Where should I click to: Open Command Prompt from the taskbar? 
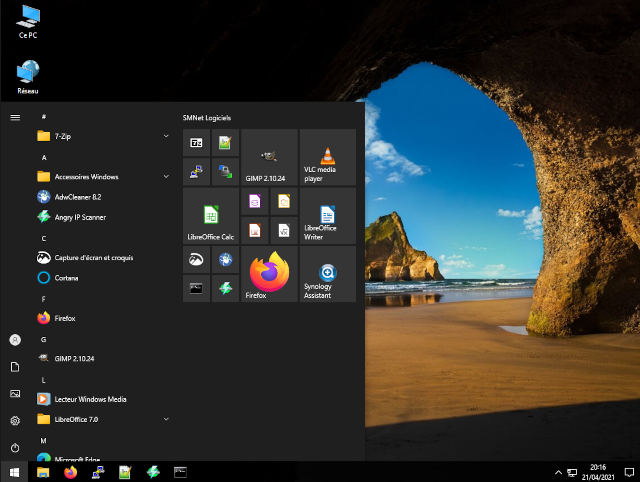[x=180, y=472]
